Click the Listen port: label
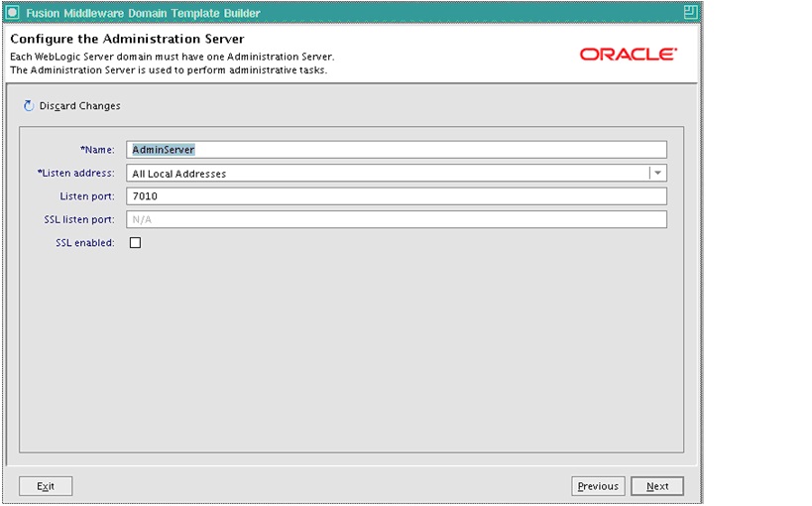Image resolution: width=812 pixels, height=506 pixels. pos(87,196)
